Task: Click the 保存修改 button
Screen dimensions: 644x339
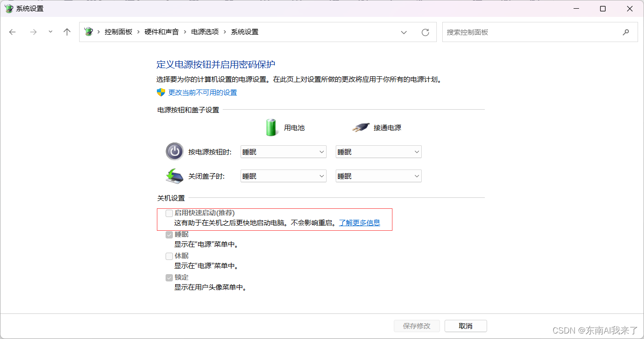Action: (x=417, y=326)
